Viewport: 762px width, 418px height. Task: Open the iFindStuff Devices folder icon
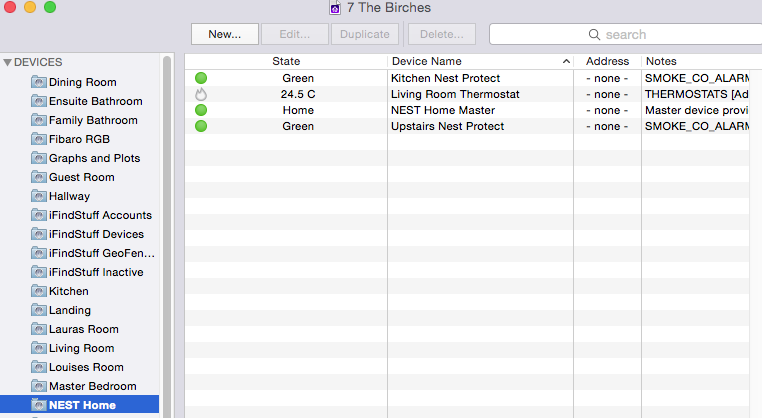[x=39, y=233]
